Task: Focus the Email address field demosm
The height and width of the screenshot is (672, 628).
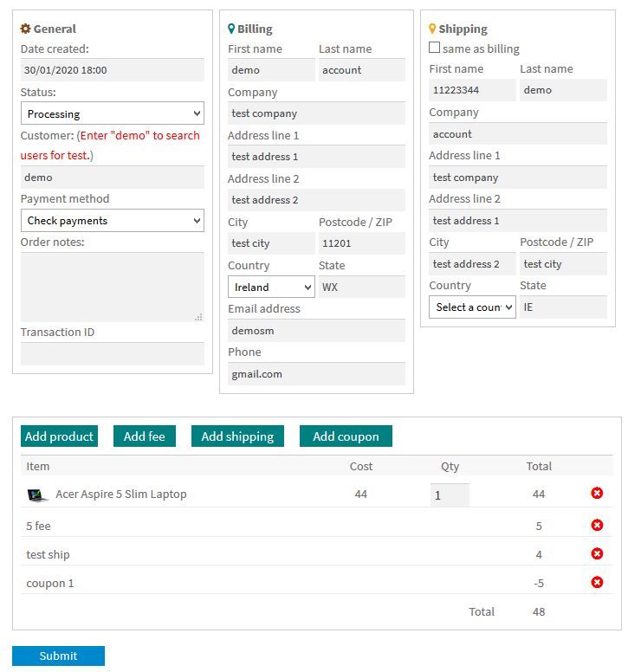Action: [x=316, y=331]
